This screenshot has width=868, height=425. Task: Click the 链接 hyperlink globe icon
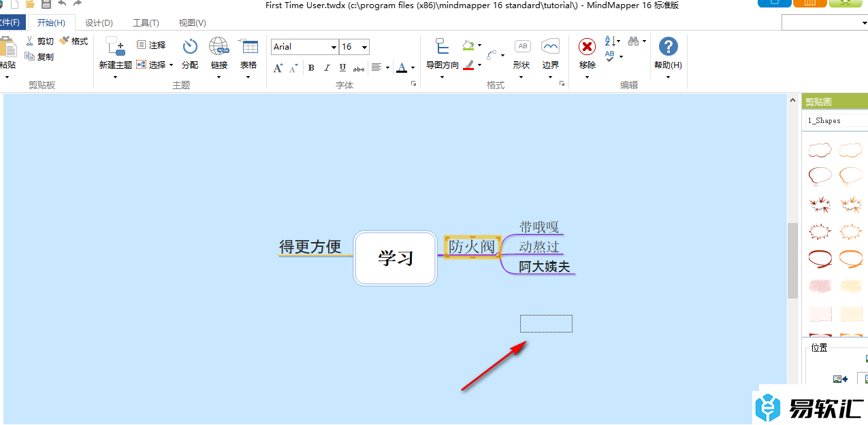click(x=219, y=46)
